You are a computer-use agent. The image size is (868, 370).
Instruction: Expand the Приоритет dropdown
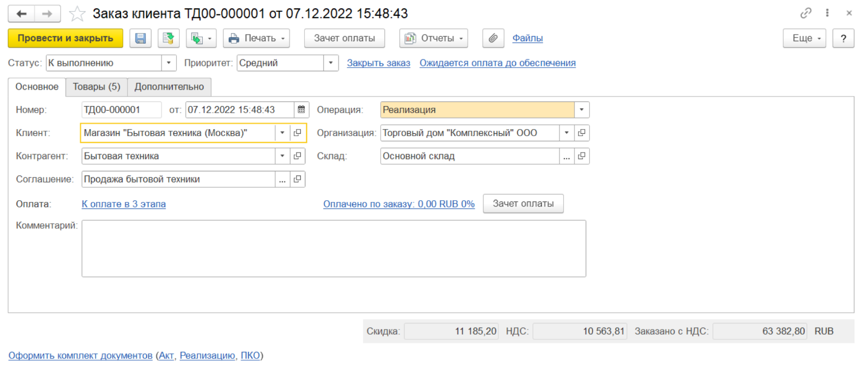pos(331,63)
